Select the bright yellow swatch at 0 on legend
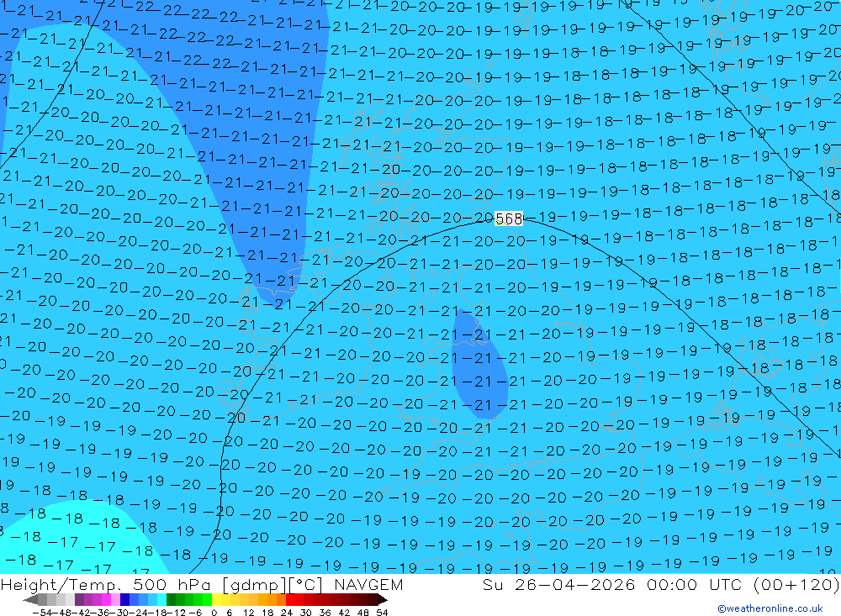The image size is (841, 616). [x=217, y=600]
